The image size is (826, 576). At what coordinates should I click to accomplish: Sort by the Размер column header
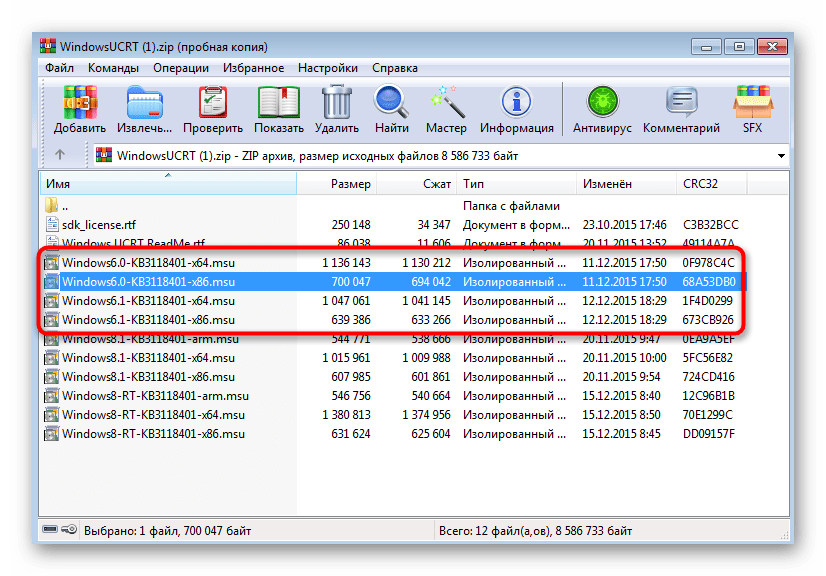click(x=336, y=183)
